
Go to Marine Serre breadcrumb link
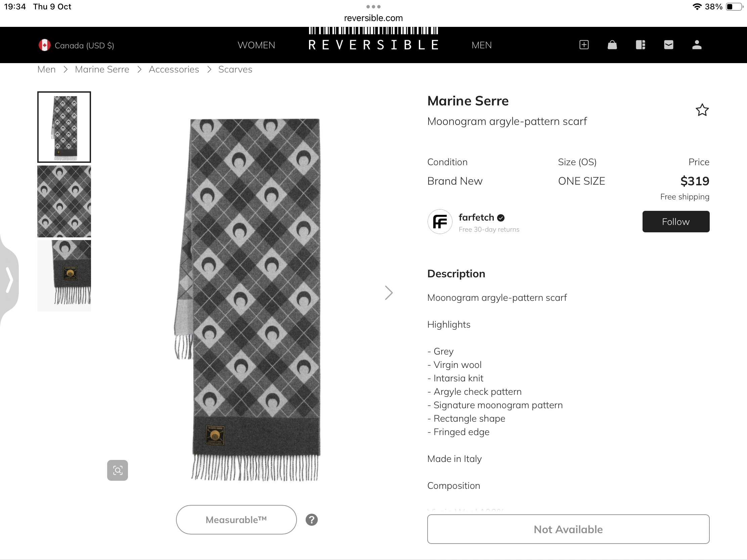[x=102, y=69]
